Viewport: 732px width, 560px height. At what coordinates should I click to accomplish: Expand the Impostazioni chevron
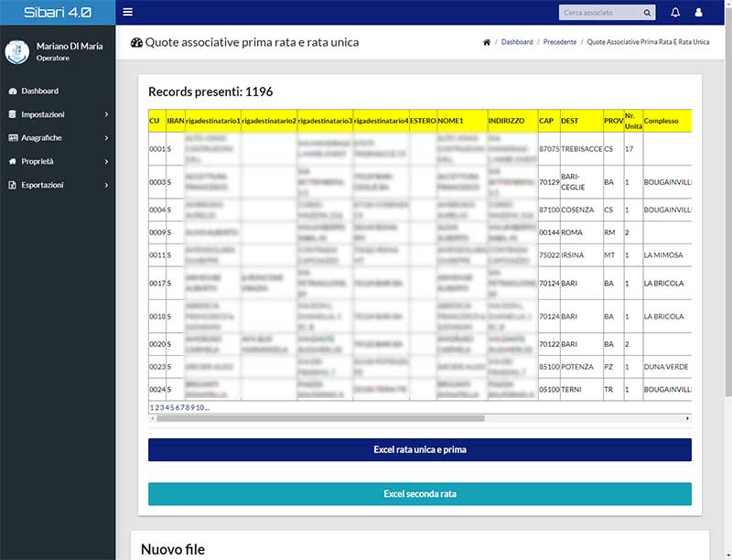pyautogui.click(x=106, y=114)
